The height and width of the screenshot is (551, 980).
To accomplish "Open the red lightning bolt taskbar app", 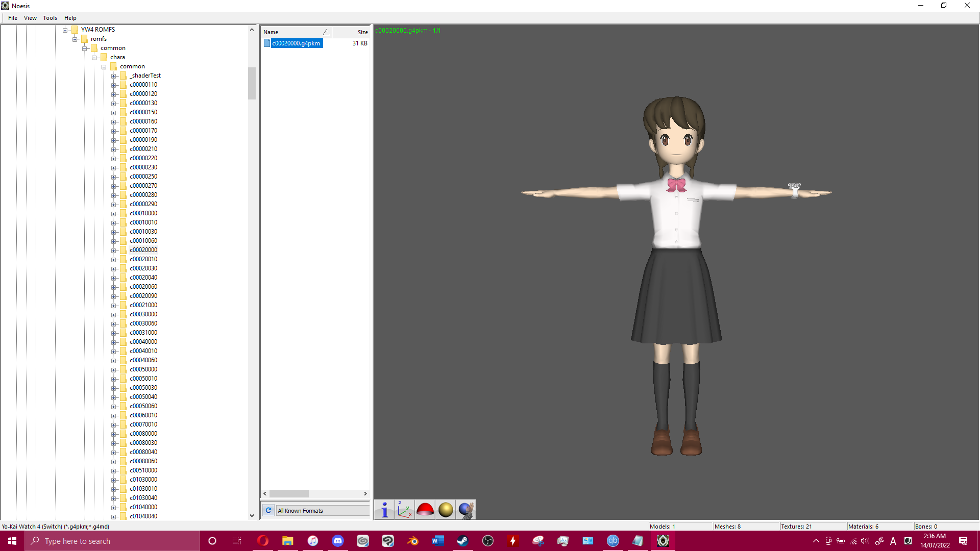I will [513, 541].
